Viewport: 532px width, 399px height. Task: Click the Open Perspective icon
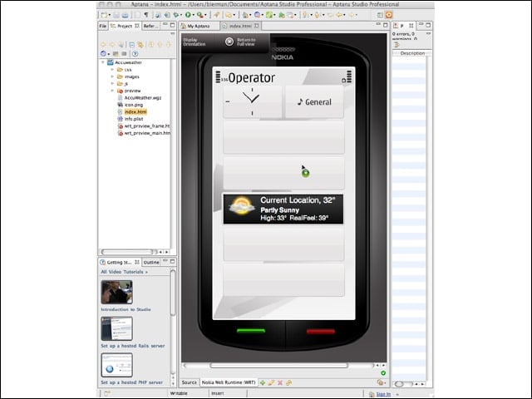coord(380,15)
